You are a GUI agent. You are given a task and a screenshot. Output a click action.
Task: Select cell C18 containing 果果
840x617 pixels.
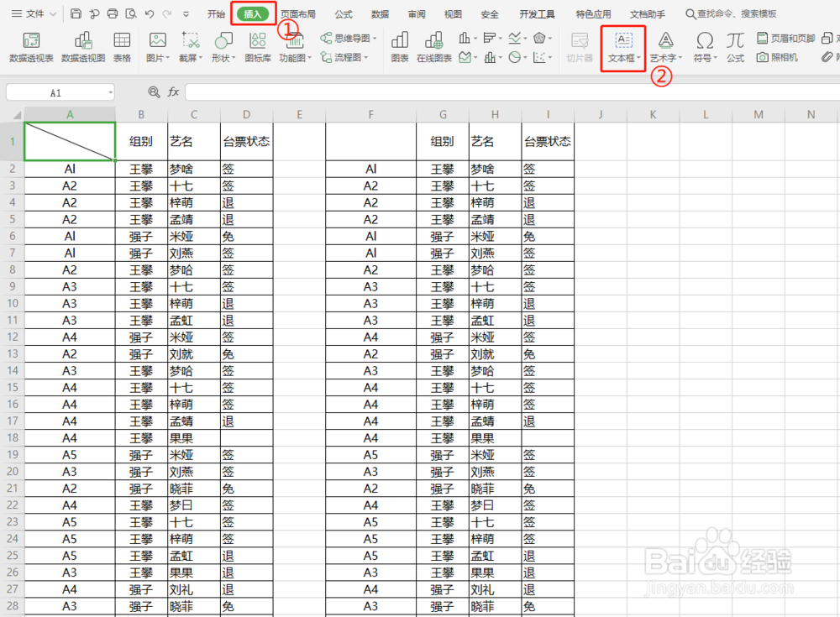click(194, 438)
